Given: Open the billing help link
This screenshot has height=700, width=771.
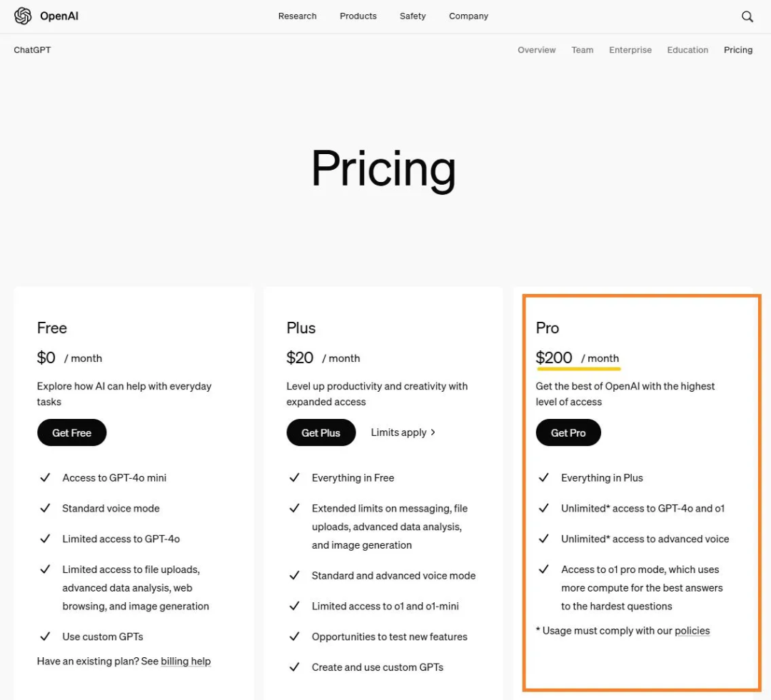Looking at the screenshot, I should (x=186, y=661).
